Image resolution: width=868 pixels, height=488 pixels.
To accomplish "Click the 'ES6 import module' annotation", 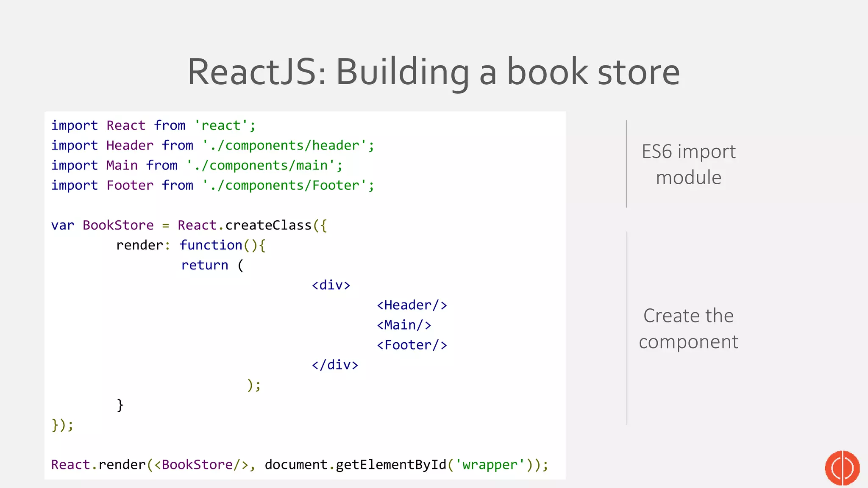I will [x=688, y=164].
